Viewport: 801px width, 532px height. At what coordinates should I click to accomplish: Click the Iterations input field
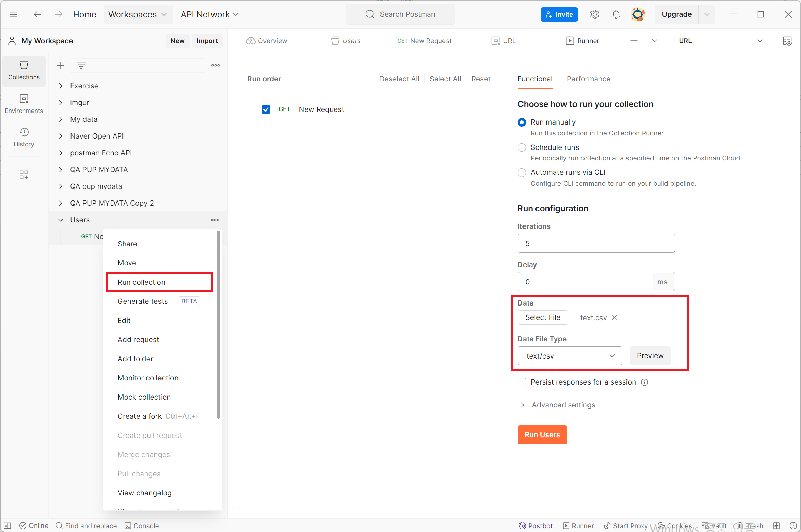click(x=596, y=243)
